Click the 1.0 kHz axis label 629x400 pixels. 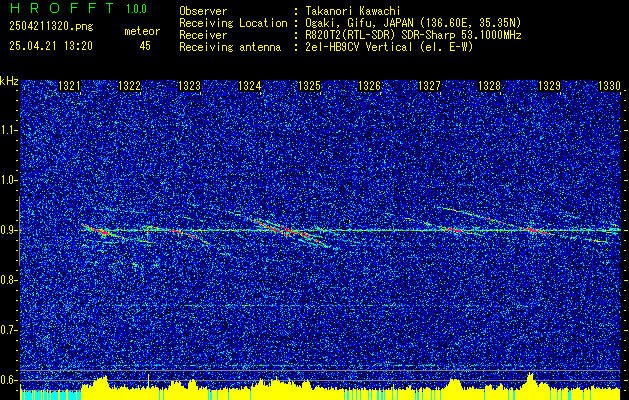coord(9,181)
